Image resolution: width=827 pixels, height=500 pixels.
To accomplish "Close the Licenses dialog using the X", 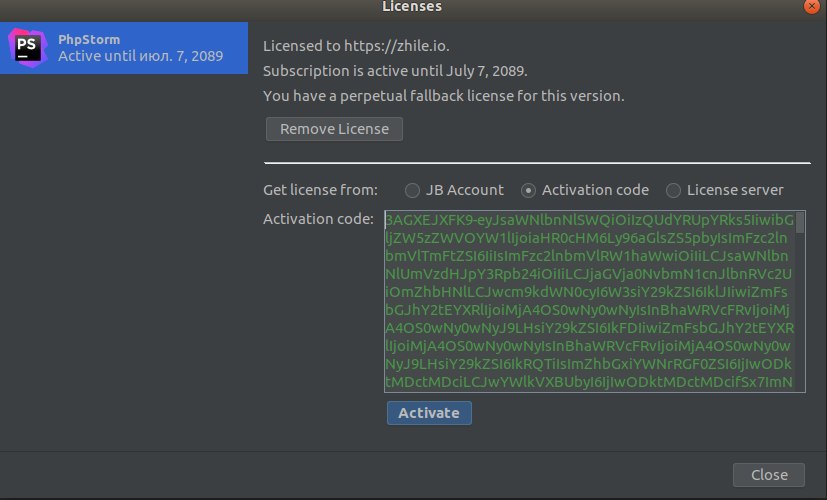I will 812,6.
